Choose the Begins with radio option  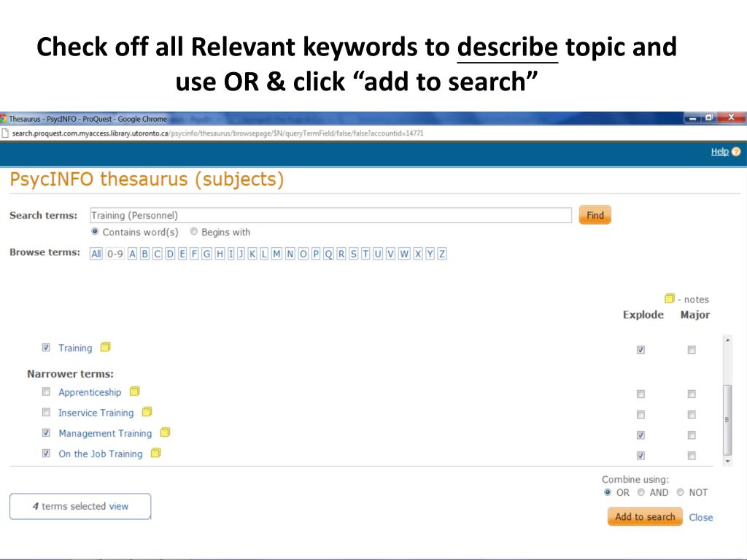click(x=194, y=232)
